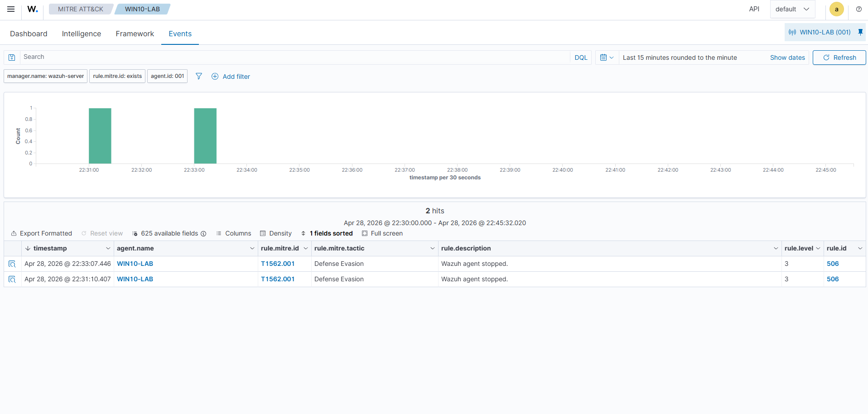This screenshot has height=414, width=868.
Task: Click the Refresh button
Action: tap(839, 58)
